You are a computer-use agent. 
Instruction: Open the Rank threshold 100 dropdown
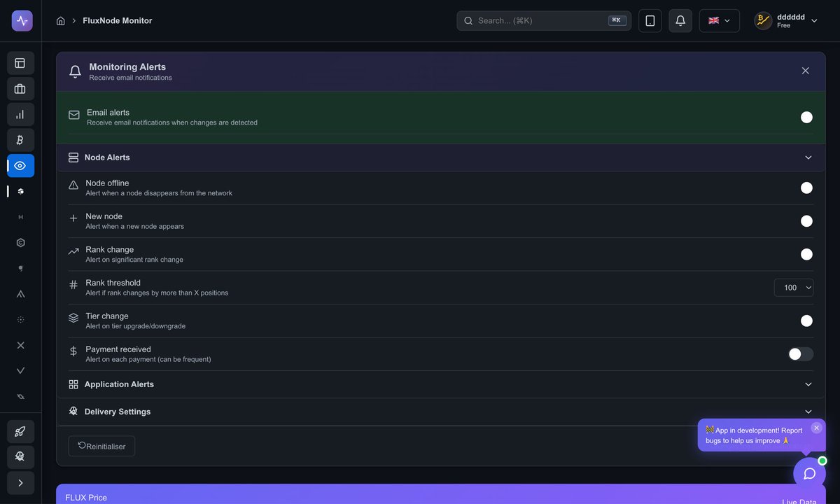click(x=794, y=288)
